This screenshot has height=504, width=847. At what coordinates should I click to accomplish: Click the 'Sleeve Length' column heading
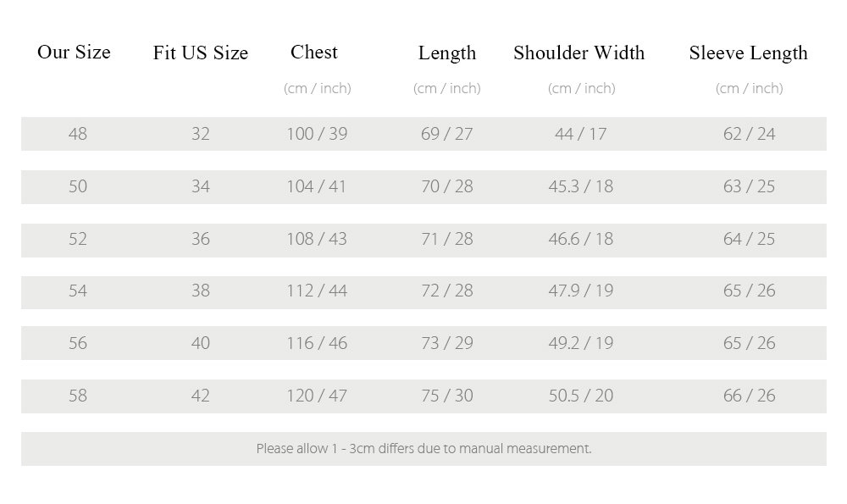tap(749, 53)
